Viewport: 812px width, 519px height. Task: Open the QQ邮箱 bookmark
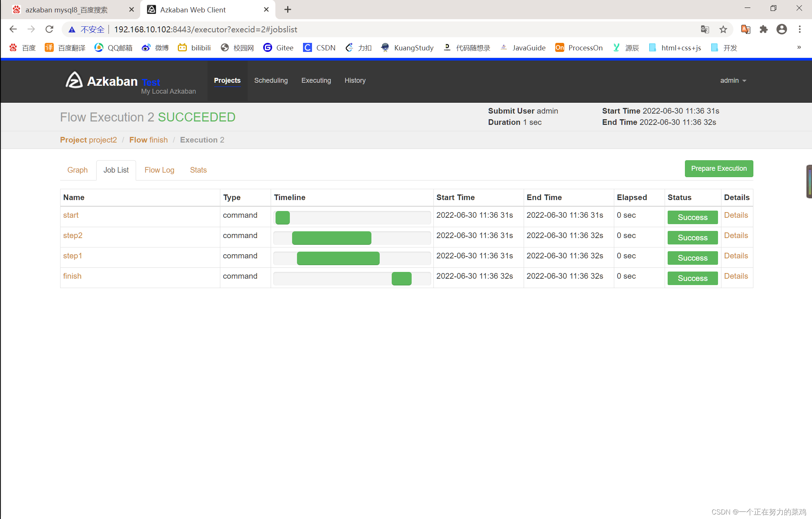(x=114, y=48)
